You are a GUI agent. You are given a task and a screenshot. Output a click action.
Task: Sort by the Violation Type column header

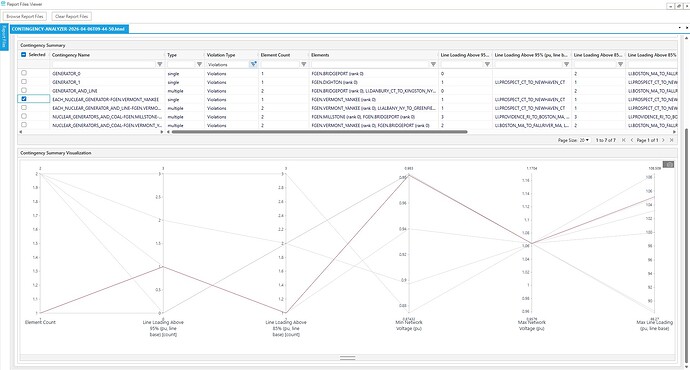pyautogui.click(x=221, y=55)
